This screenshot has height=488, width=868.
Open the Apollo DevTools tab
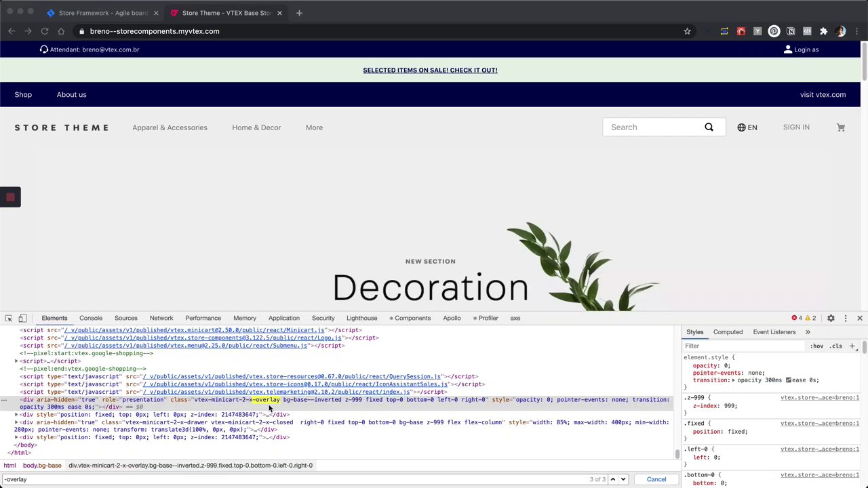452,318
